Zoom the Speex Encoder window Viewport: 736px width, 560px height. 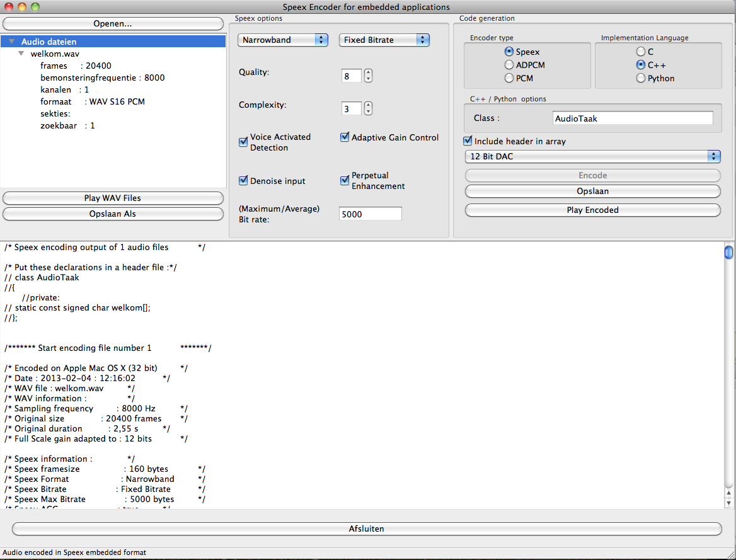click(x=35, y=6)
